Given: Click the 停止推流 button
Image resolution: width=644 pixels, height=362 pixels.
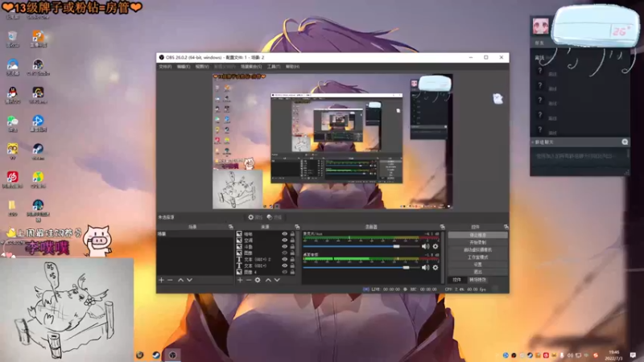Looking at the screenshot, I should click(477, 235).
